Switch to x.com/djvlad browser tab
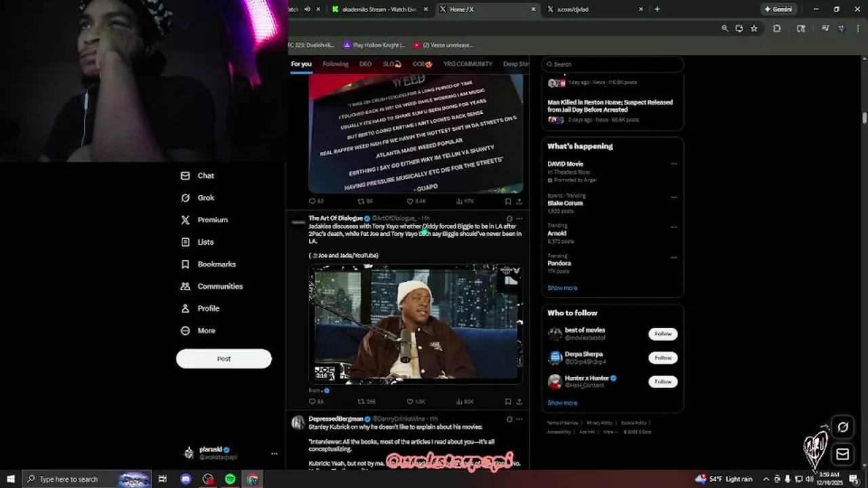This screenshot has height=488, width=868. coord(596,9)
